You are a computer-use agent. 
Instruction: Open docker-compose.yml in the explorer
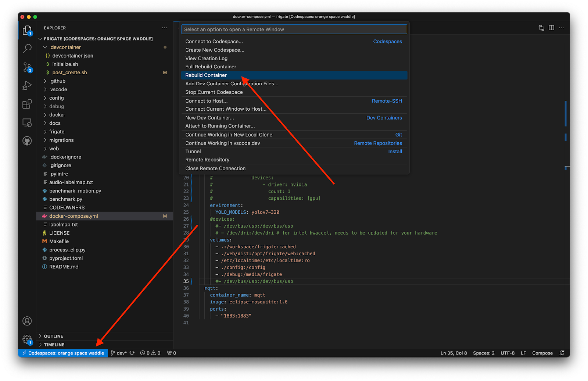[105, 216]
